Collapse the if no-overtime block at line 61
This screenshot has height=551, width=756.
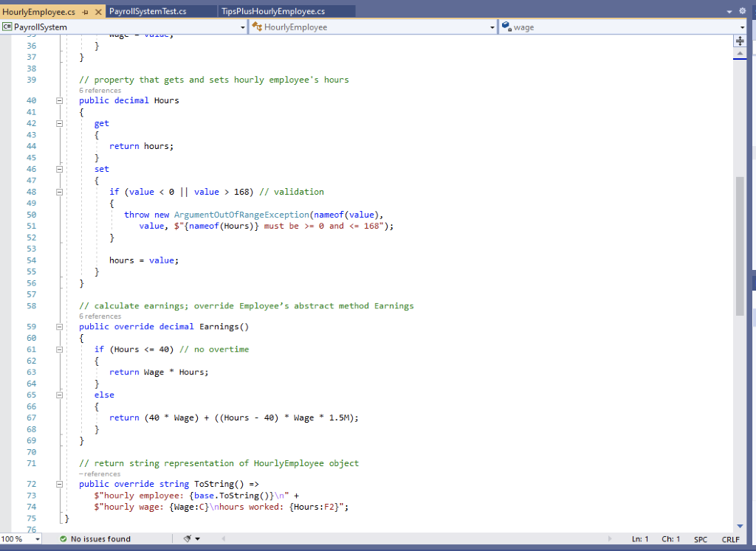pyautogui.click(x=59, y=349)
